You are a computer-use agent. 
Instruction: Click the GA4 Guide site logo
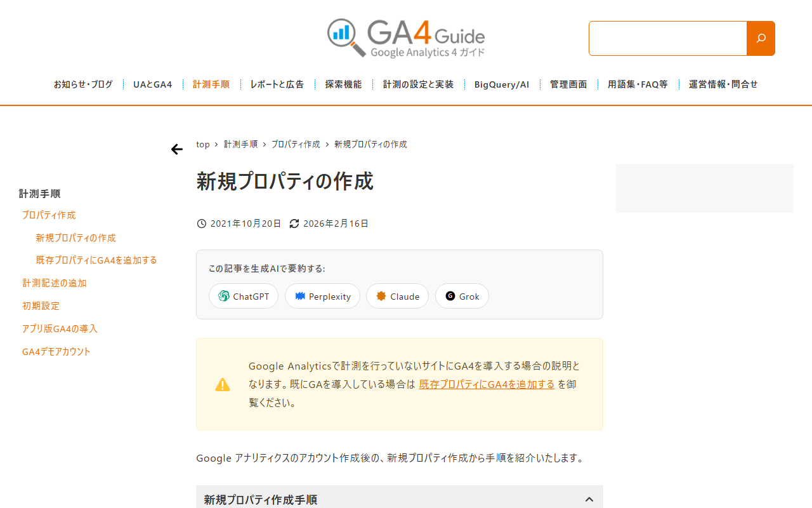(x=406, y=38)
